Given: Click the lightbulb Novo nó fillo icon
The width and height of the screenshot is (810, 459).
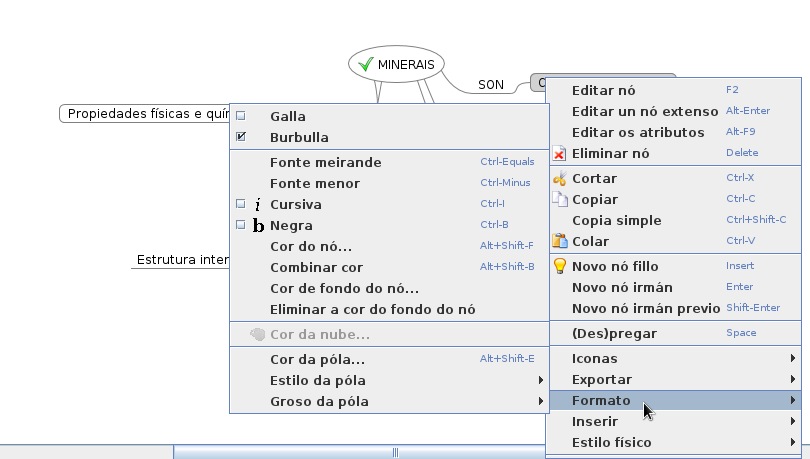Looking at the screenshot, I should pos(560,266).
